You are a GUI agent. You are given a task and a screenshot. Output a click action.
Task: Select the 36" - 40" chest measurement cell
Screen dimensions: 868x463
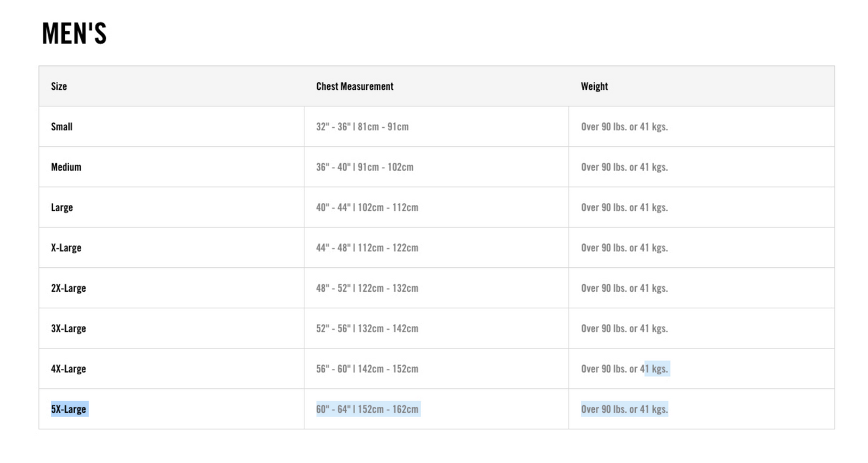coord(365,167)
